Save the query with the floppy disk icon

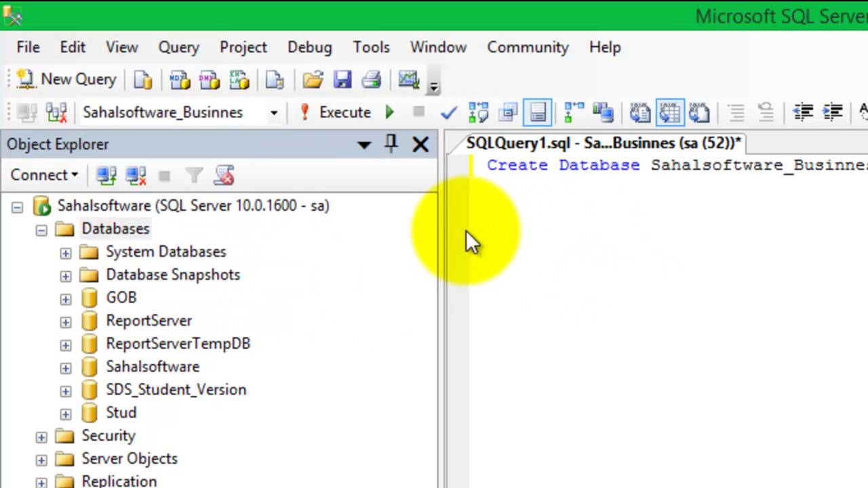tap(342, 79)
